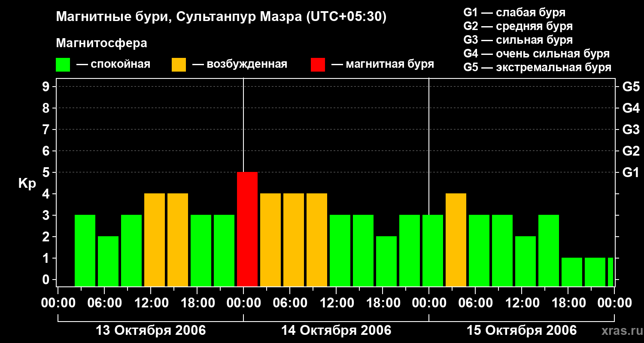Click the '— возбужденная' legend label
Image resolution: width=644 pixels, height=343 pixels.
pos(240,65)
